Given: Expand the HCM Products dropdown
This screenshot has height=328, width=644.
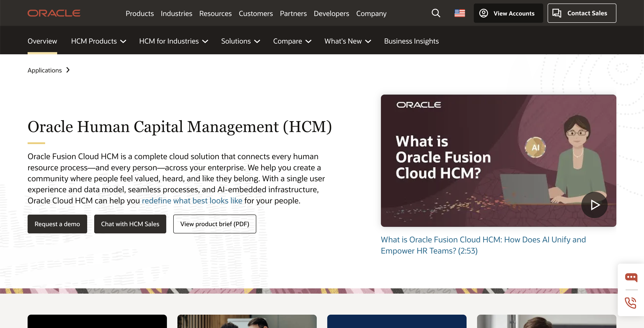Looking at the screenshot, I should point(99,41).
